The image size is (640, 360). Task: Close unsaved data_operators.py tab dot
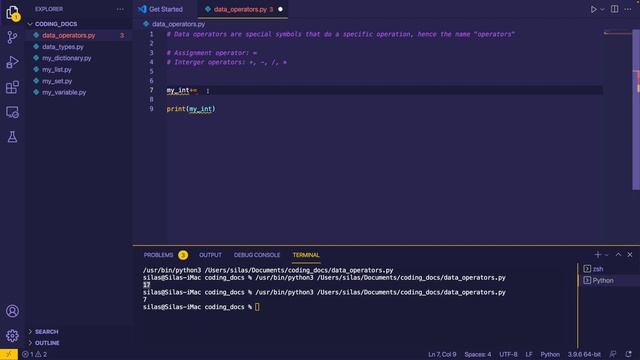tap(280, 9)
